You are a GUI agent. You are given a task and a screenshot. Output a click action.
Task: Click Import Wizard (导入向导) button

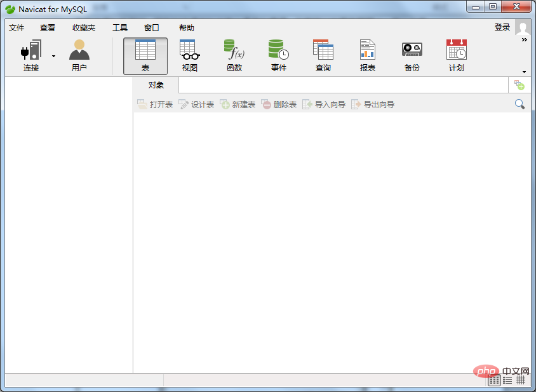324,104
